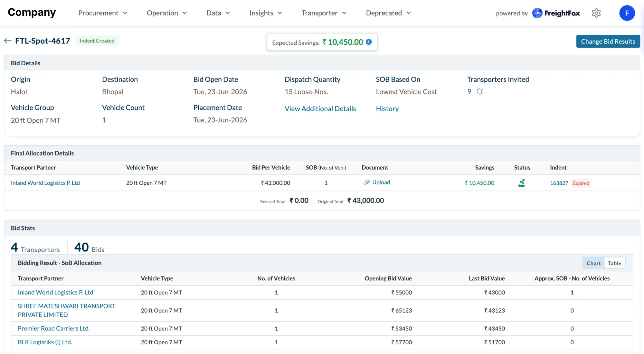Click the bell icon next to Transporters Invited
This screenshot has height=354, width=644.
(x=480, y=92)
